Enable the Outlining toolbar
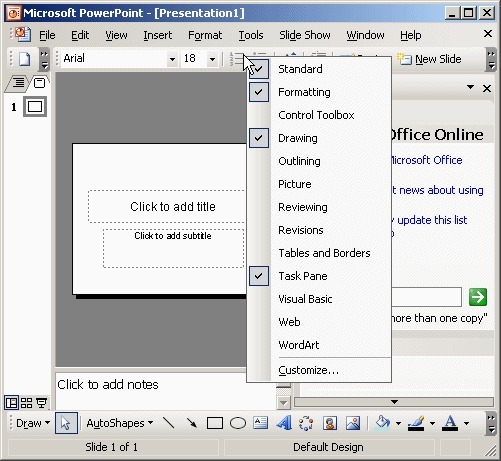The height and width of the screenshot is (461, 501). [319, 161]
